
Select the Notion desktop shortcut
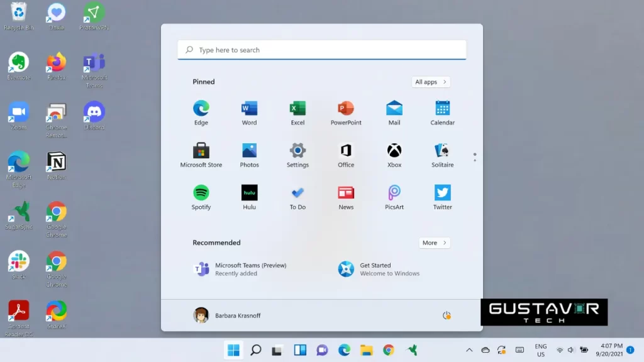56,166
